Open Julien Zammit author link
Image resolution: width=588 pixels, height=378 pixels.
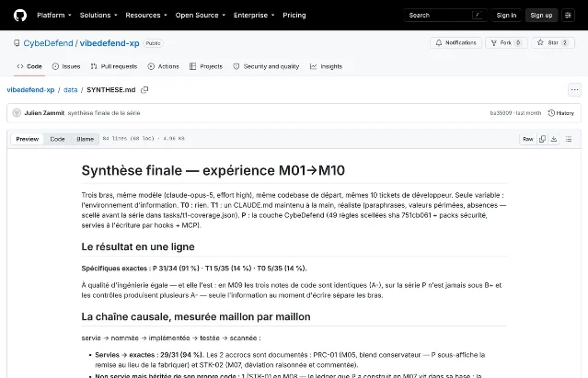pos(44,113)
